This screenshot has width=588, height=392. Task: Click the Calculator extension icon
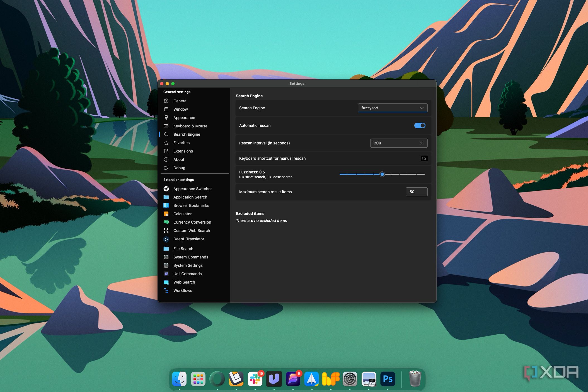(166, 214)
